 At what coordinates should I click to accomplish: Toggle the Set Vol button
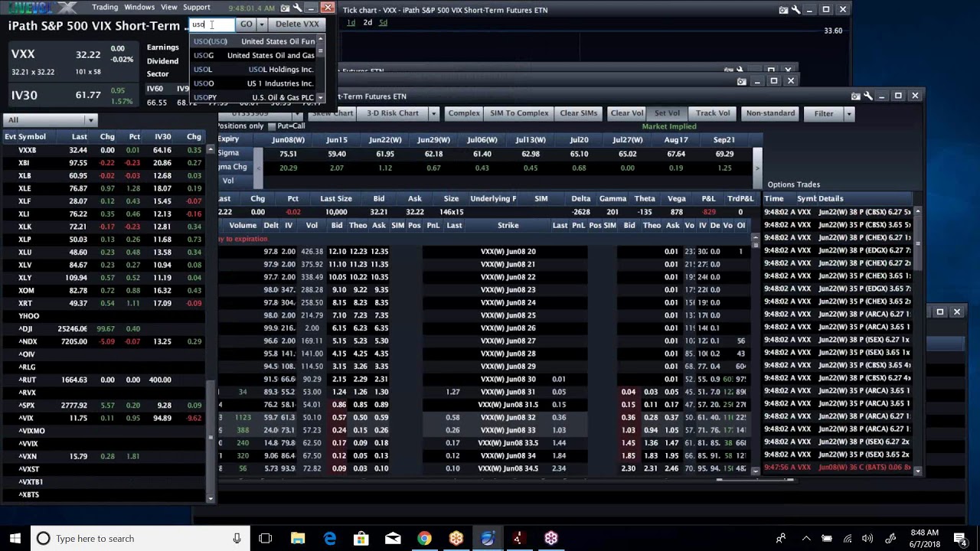pyautogui.click(x=667, y=113)
